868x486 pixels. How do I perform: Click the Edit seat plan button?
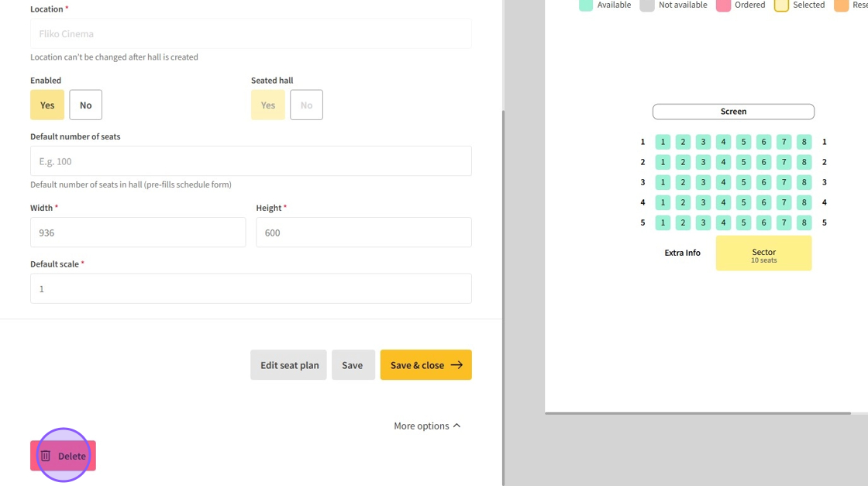pyautogui.click(x=288, y=365)
